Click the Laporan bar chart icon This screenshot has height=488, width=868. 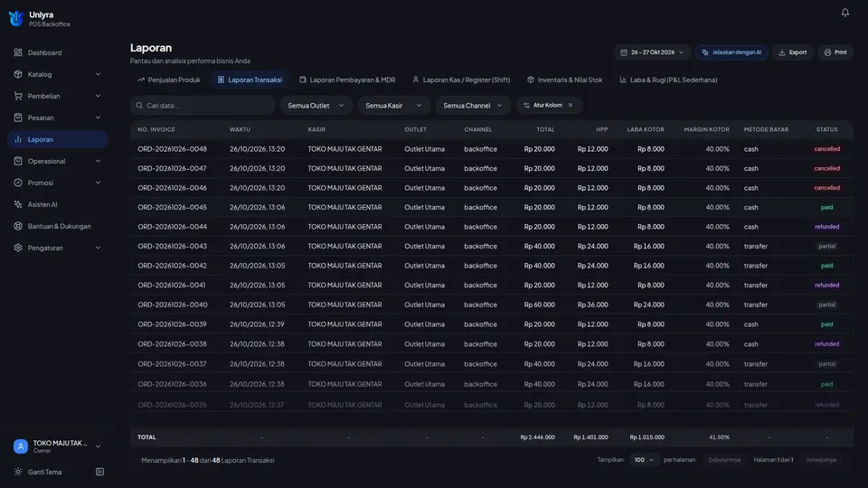tap(18, 139)
